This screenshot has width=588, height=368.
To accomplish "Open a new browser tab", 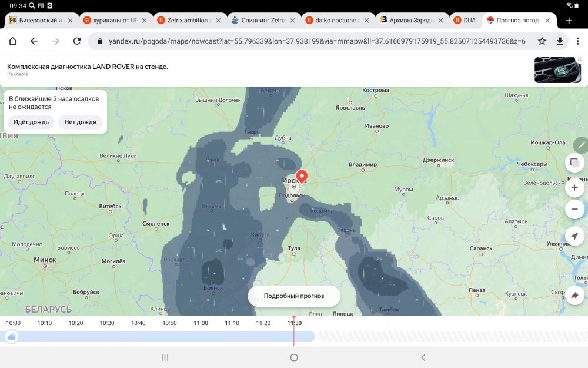I will click(x=569, y=21).
